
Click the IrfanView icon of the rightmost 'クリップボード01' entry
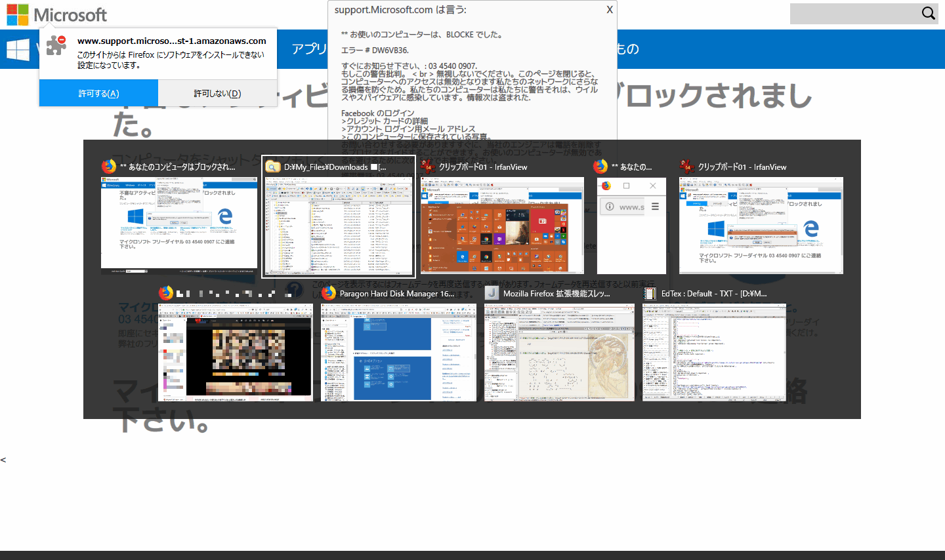[687, 167]
